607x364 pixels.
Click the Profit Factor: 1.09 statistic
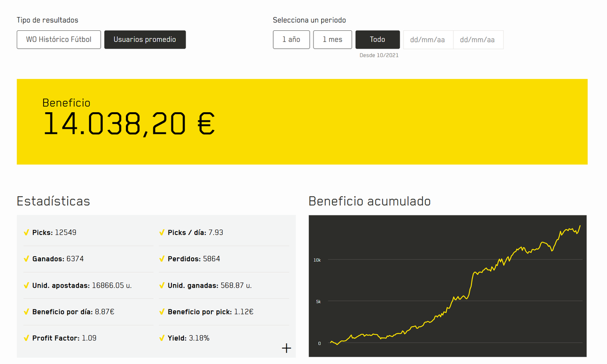pyautogui.click(x=64, y=338)
